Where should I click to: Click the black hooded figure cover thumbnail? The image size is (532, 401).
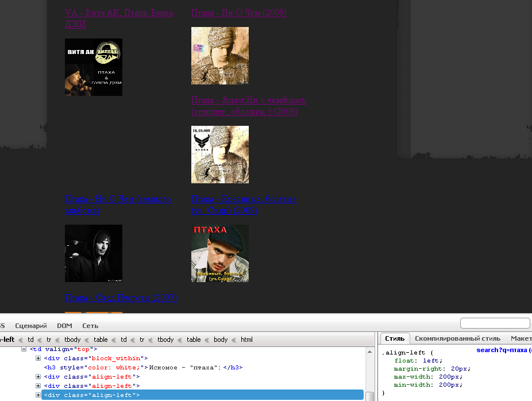94,253
